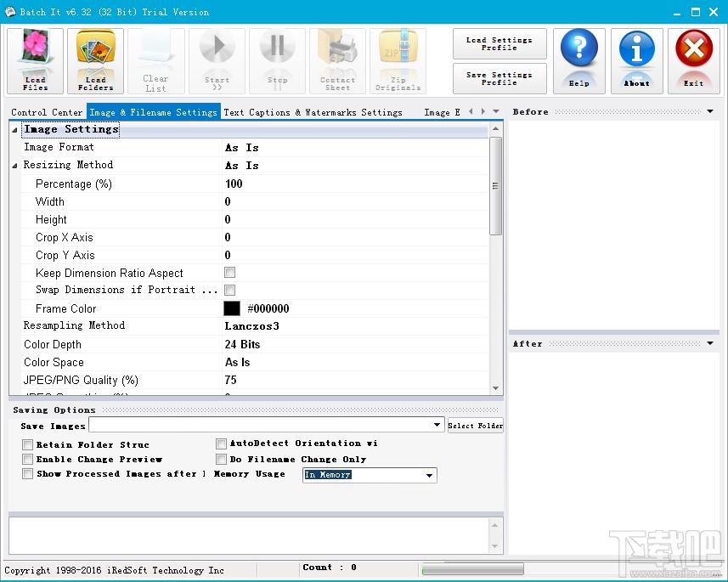Open Text Captions & Watermarks Settings tab
Screen dimensions: 728x582
(313, 112)
